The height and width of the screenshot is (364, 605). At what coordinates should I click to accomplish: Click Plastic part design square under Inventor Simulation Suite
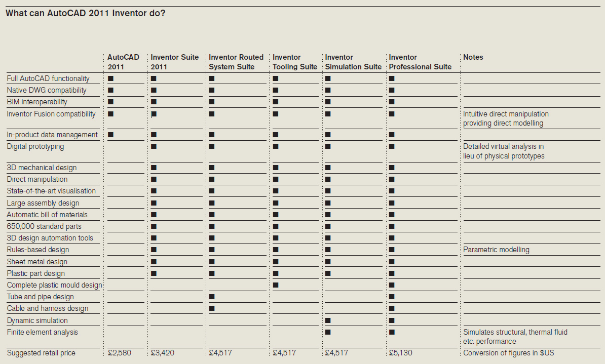(x=328, y=273)
